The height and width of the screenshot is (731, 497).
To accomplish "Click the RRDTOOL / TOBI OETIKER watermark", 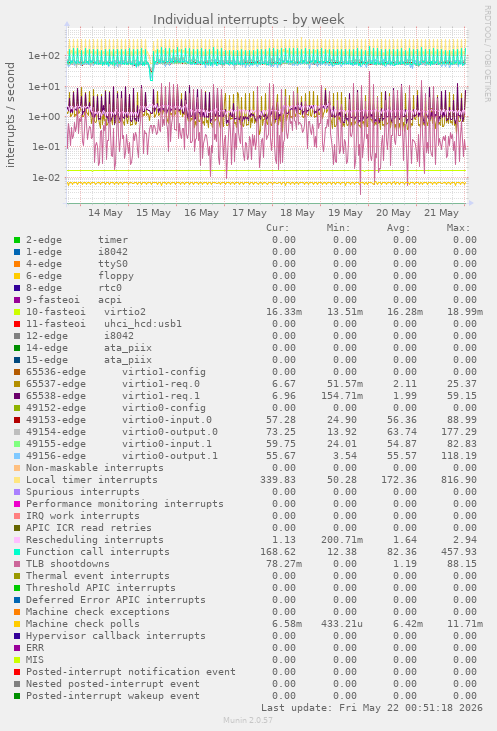I will pyautogui.click(x=487, y=54).
